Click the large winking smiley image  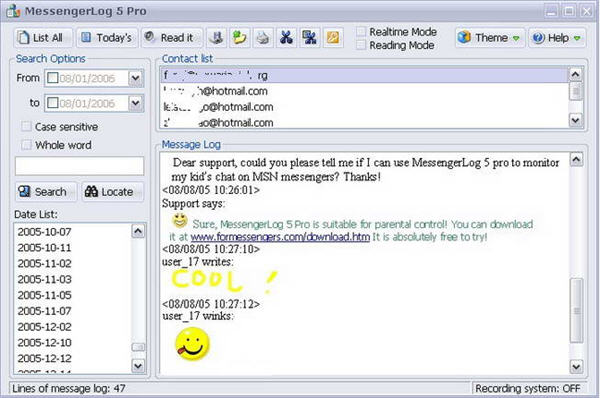coord(192,344)
